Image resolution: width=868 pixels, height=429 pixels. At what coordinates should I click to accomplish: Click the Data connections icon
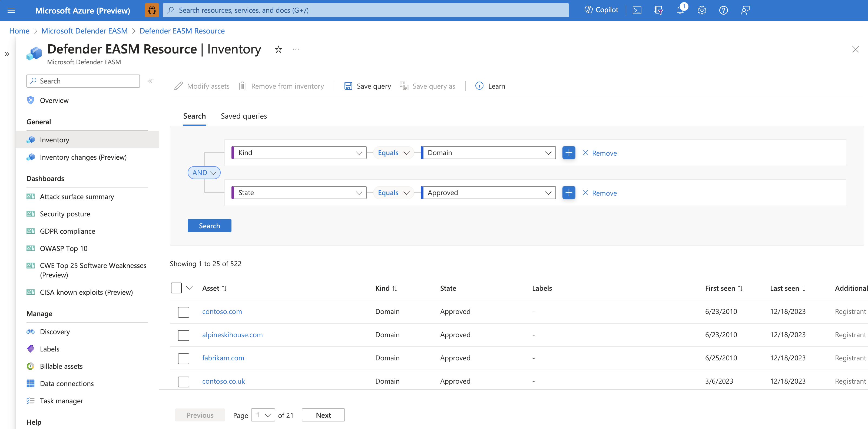coord(30,383)
